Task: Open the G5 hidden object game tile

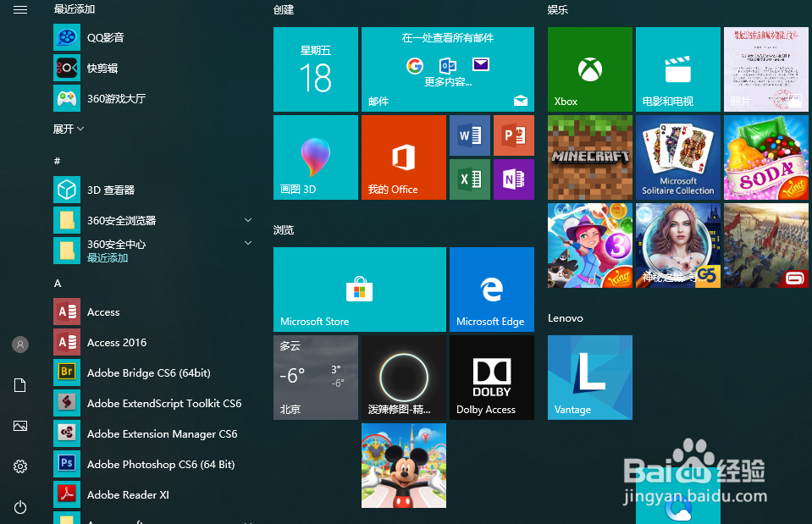Action: point(678,245)
